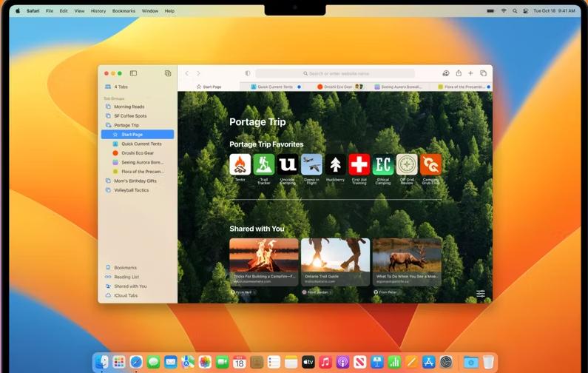
Task: Open Music app from the Dock
Action: (x=325, y=362)
